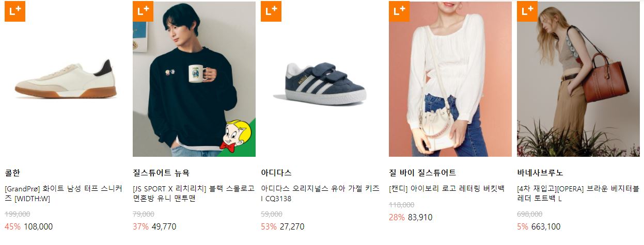
Task: Open the brown leather tote bag photo
Action: pos(578,79)
